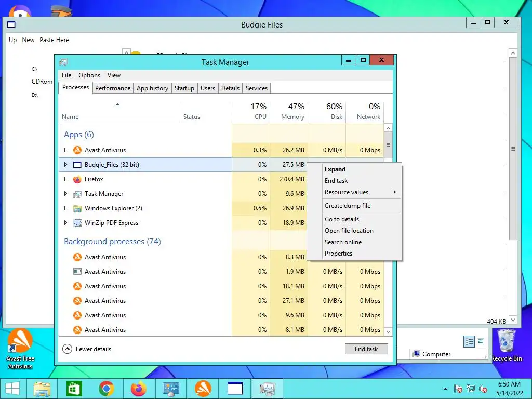The width and height of the screenshot is (532, 399).
Task: Launch Google Chrome from the taskbar
Action: click(106, 389)
